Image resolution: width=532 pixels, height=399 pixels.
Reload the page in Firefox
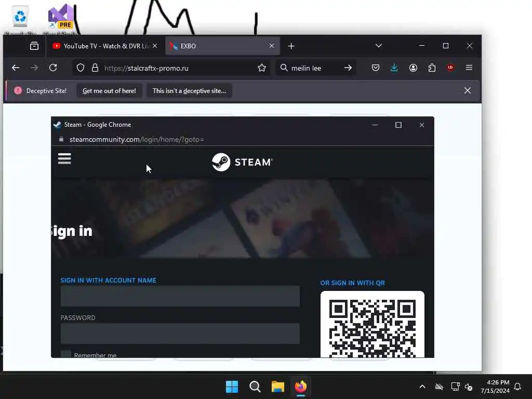click(53, 68)
